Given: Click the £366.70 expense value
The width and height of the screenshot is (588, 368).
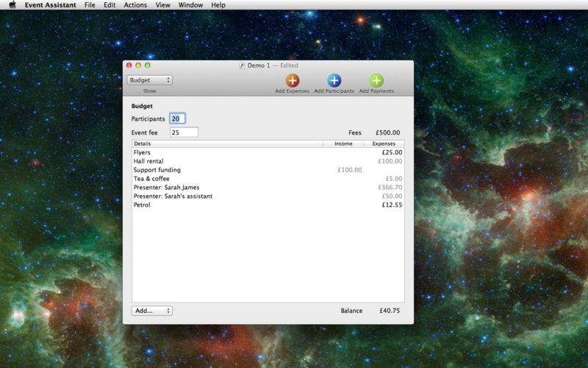Looking at the screenshot, I should 390,188.
